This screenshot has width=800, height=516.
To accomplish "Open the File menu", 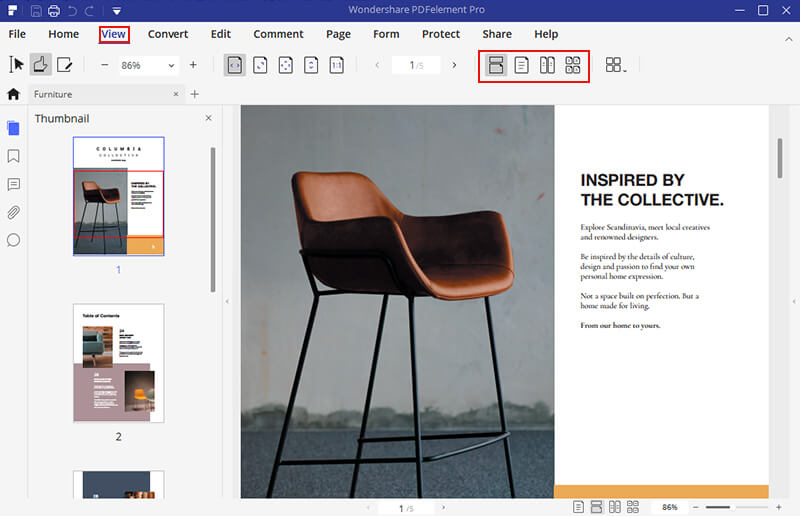I will tap(17, 34).
